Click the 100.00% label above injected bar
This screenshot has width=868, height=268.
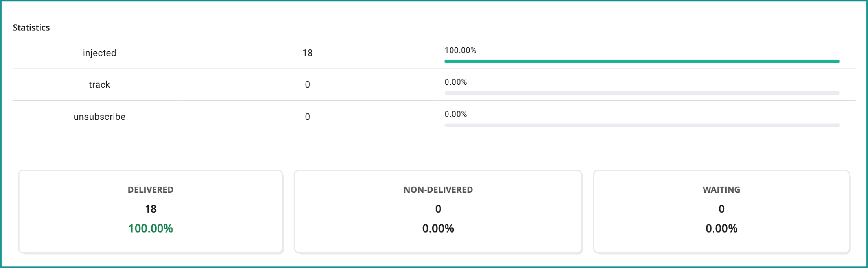pos(460,50)
